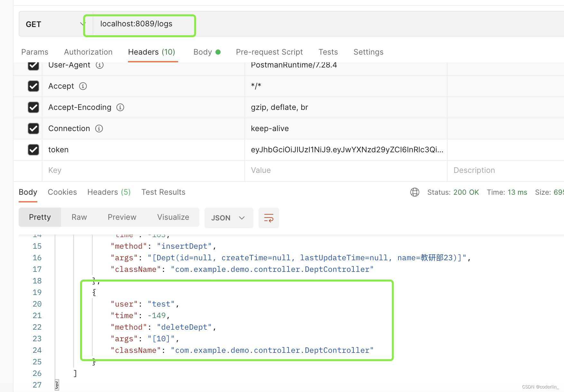
Task: Click the gzip, deflate, br value
Action: 279,107
